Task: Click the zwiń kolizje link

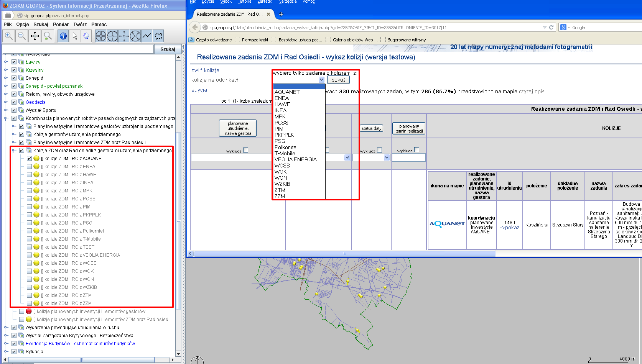Action: click(x=205, y=70)
